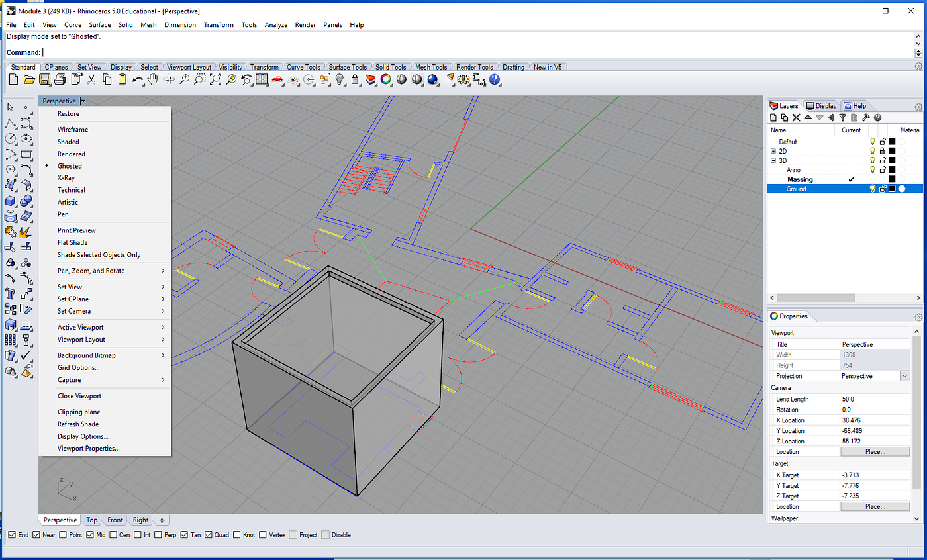Expand the 2D layer tree
927x560 pixels.
[773, 151]
